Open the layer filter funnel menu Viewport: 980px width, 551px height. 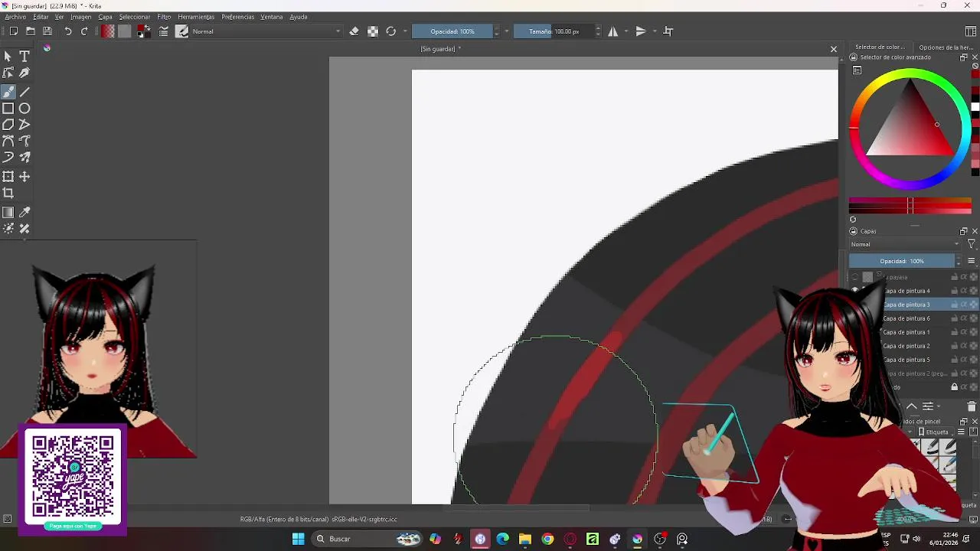click(x=972, y=244)
